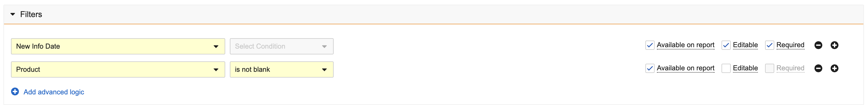Collapse the Filters section triangle
Viewport: 868px width, 110px height.
pos(13,14)
